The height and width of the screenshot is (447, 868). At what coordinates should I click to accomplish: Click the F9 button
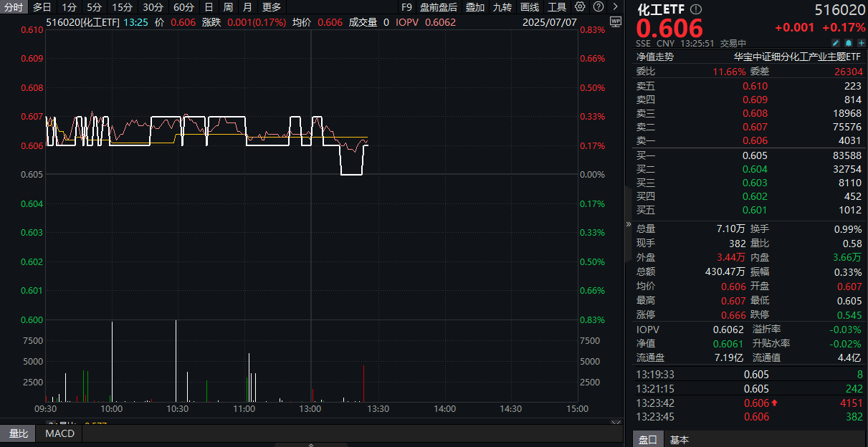tap(406, 7)
